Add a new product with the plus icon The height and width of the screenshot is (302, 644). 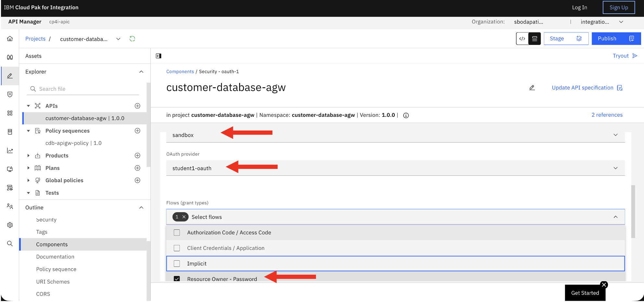coord(137,156)
